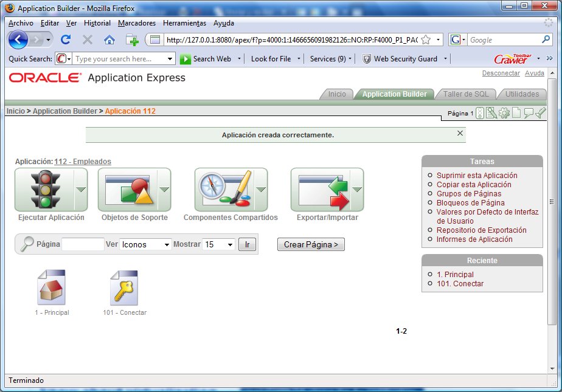Image resolution: width=562 pixels, height=392 pixels.
Task: Switch to the Inicio tab
Action: [337, 94]
